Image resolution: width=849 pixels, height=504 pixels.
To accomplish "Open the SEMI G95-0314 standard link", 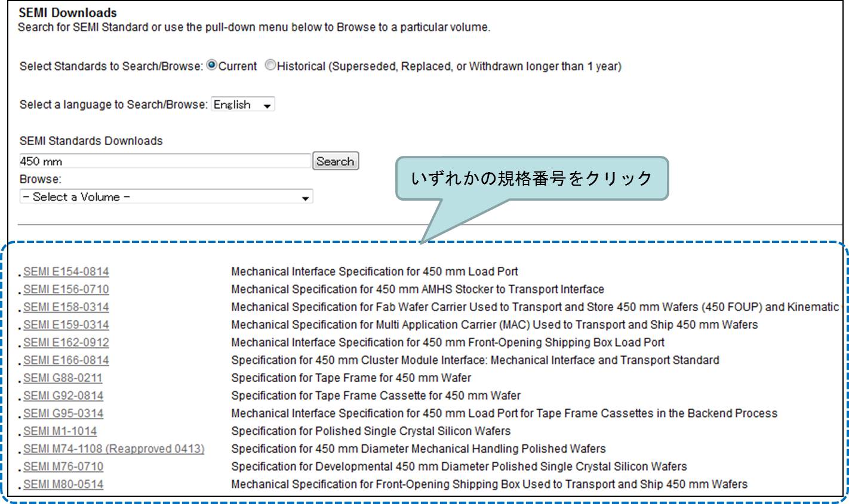I will 63,413.
